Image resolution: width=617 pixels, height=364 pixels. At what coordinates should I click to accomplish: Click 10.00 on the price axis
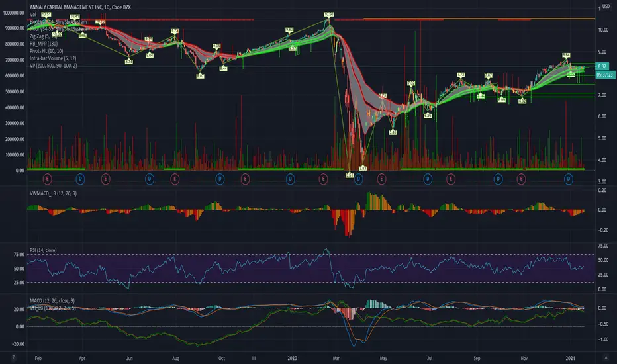(x=603, y=30)
